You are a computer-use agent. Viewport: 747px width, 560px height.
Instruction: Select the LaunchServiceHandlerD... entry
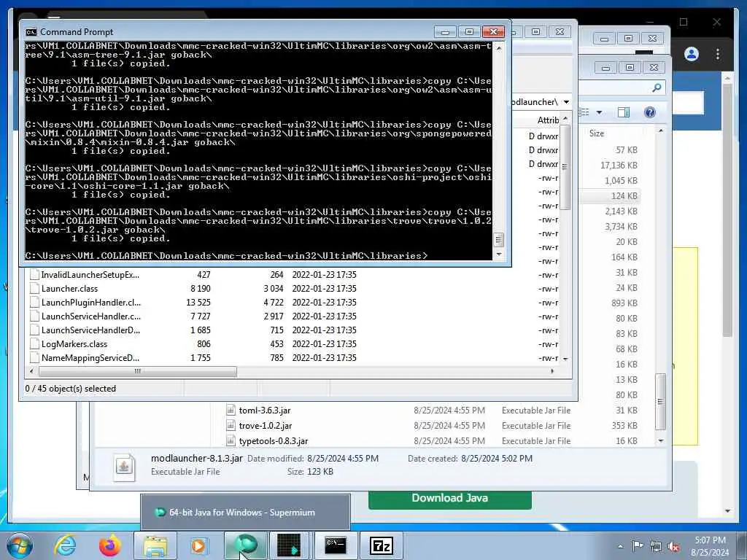coord(90,330)
